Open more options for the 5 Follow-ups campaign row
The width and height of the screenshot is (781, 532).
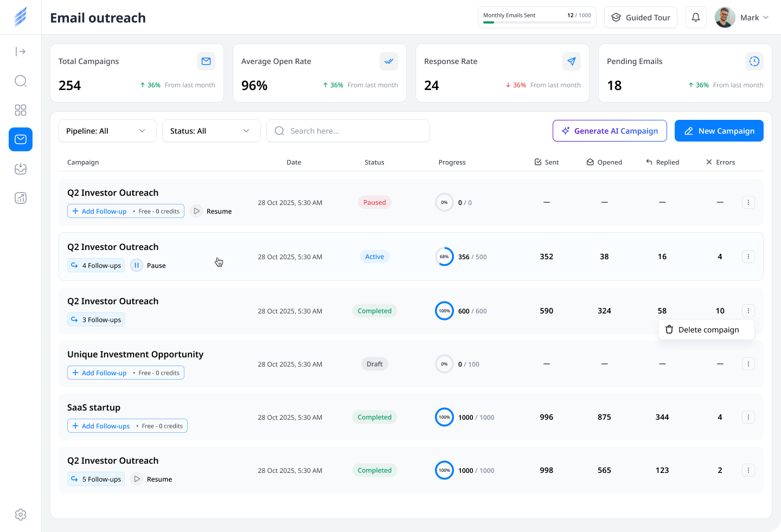click(x=748, y=470)
